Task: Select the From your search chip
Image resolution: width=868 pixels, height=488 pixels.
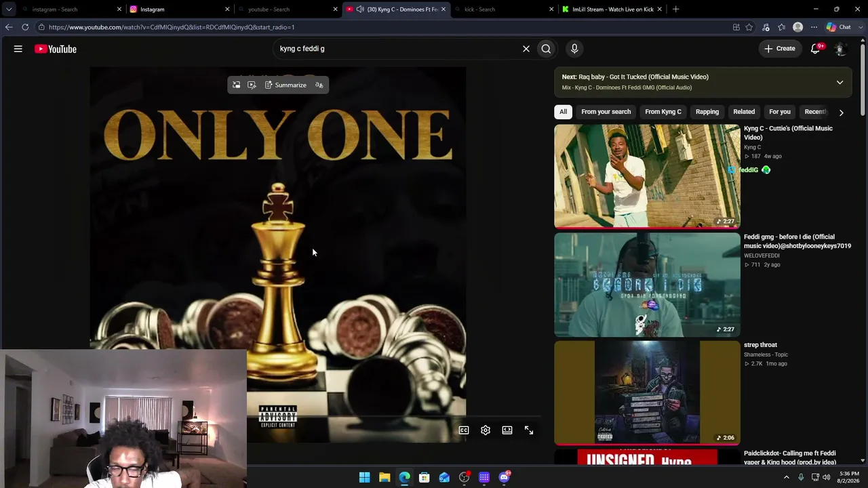Action: click(606, 112)
